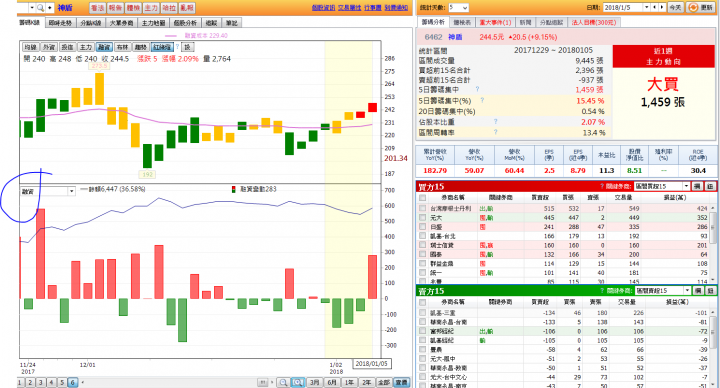Switch to the 個股分析 tab
The width and height of the screenshot is (720, 388).
click(185, 23)
